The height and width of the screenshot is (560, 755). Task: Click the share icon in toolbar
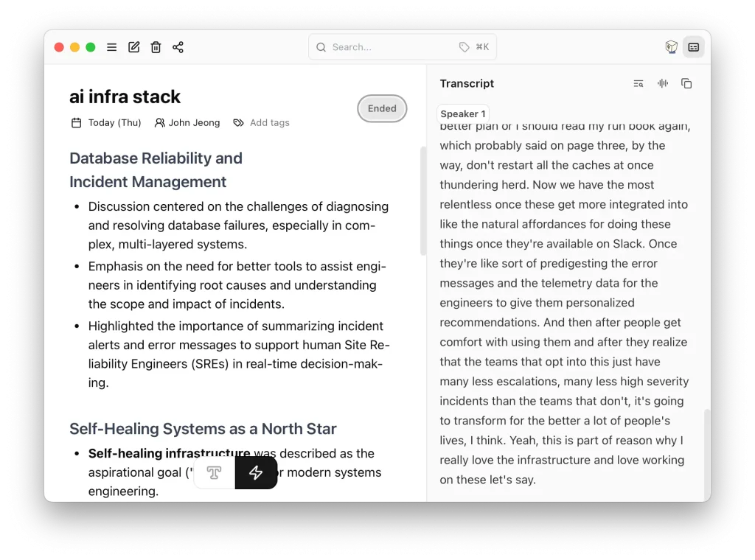coord(178,46)
